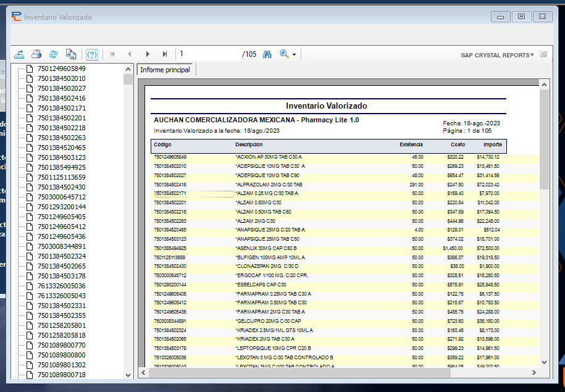This screenshot has width=565, height=392.
Task: Select tree item 7501249605849
Action: (62, 69)
